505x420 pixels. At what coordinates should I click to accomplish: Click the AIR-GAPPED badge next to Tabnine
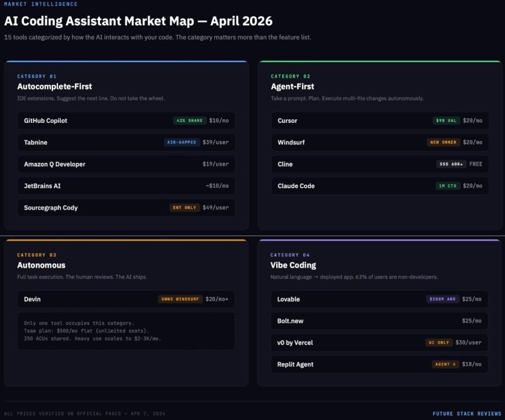tap(182, 142)
